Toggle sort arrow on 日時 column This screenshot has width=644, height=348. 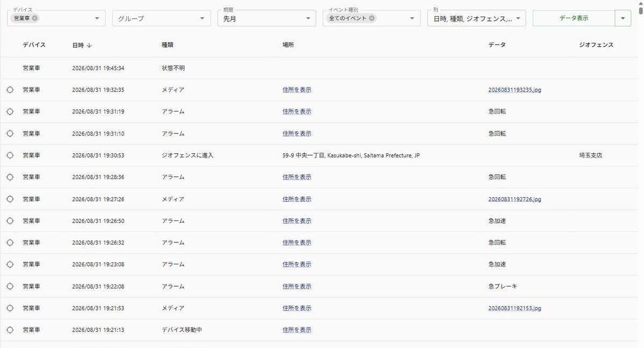89,46
